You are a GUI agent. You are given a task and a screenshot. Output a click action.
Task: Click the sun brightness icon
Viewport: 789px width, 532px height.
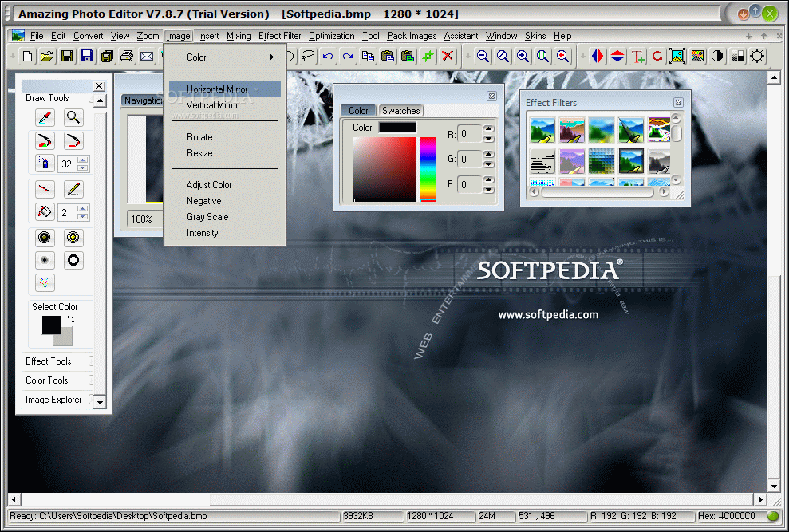tap(757, 56)
